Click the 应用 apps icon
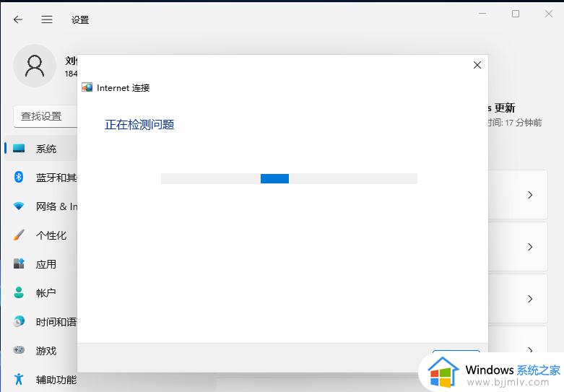The height and width of the screenshot is (392, 564). tap(19, 263)
